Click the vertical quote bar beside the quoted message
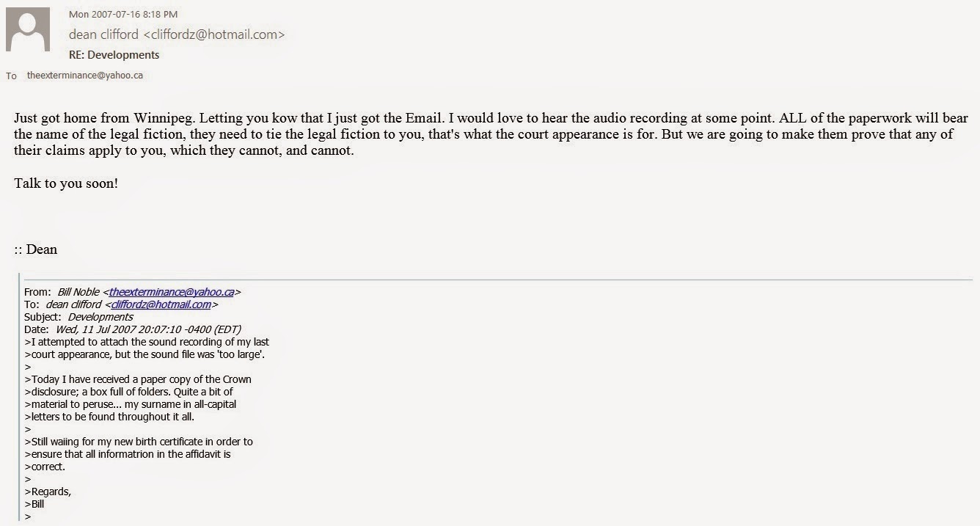Viewport: 980px width, 526px height. click(x=21, y=397)
